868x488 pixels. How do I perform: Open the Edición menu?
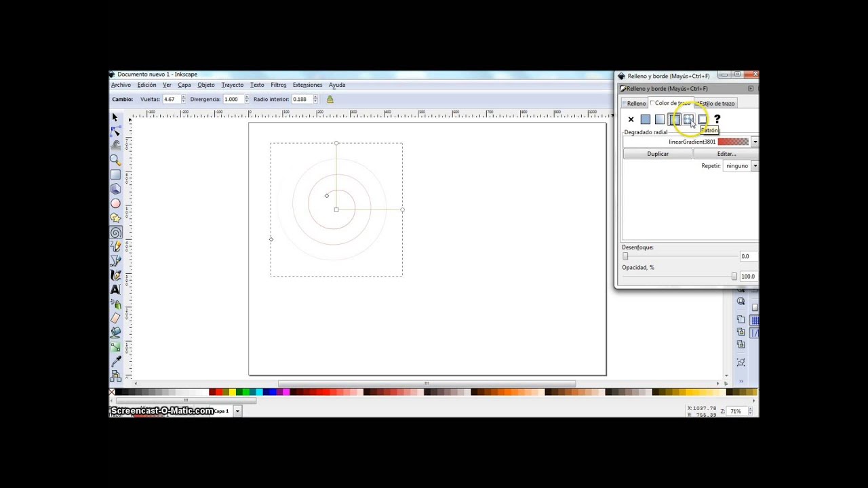pyautogui.click(x=146, y=85)
